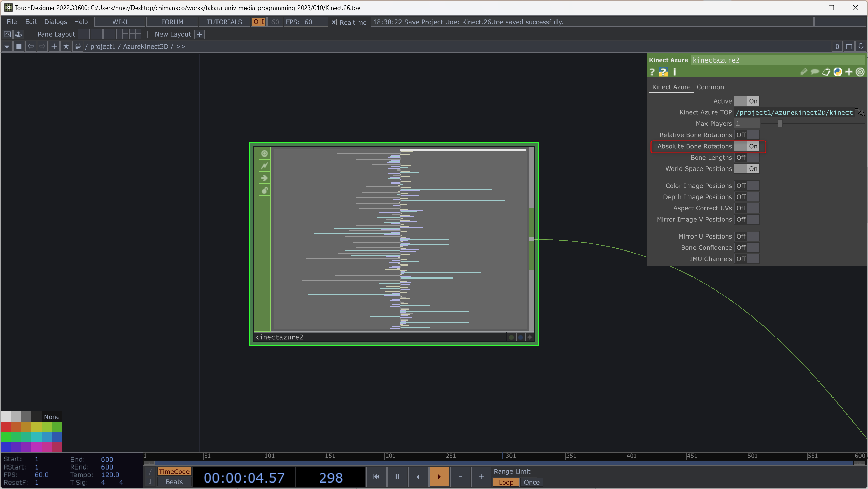Image resolution: width=868 pixels, height=489 pixels.
Task: Click the pause button in timeline transport
Action: [397, 477]
